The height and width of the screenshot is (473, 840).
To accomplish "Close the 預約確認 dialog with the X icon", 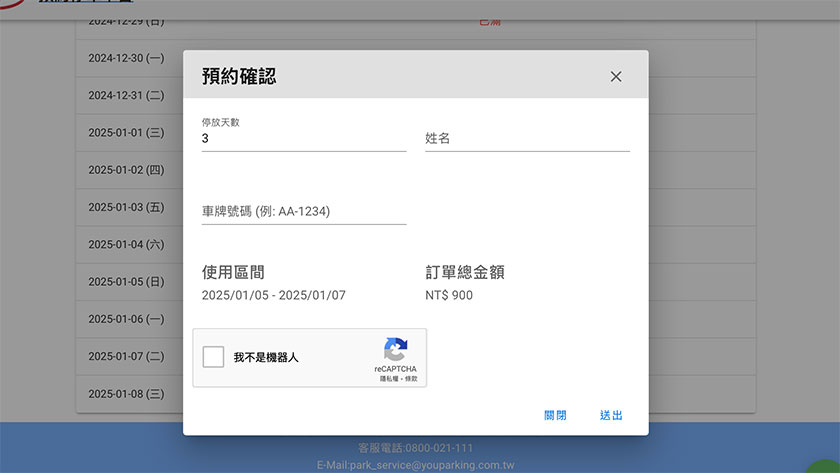I will pos(616,76).
